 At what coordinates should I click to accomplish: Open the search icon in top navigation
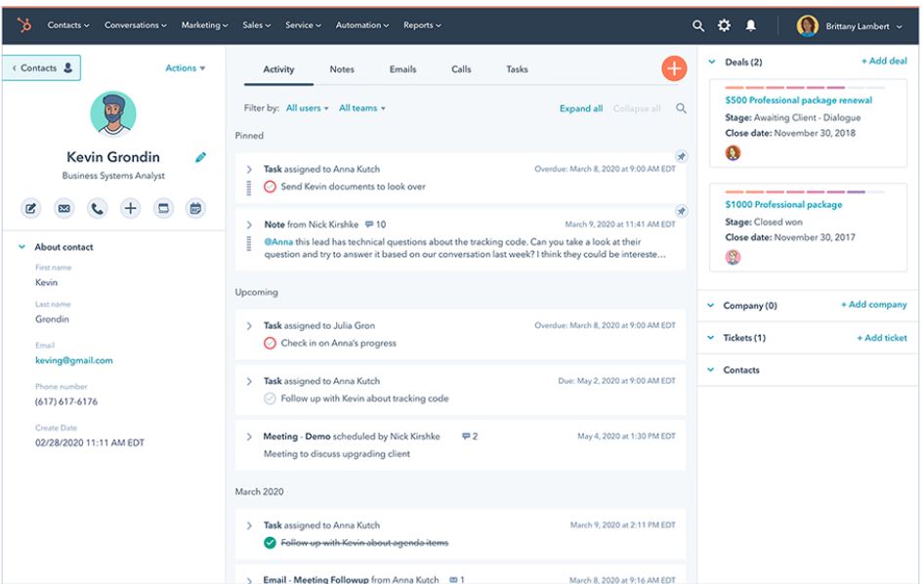click(697, 25)
